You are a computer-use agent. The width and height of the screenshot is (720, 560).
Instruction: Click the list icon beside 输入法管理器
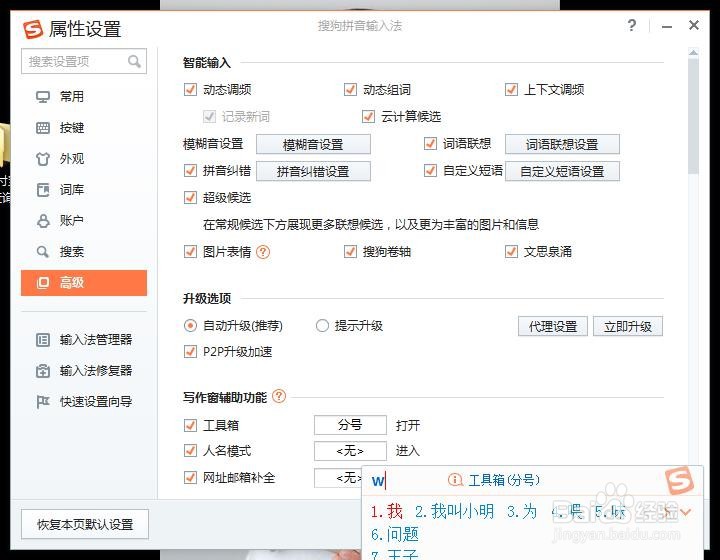point(43,340)
